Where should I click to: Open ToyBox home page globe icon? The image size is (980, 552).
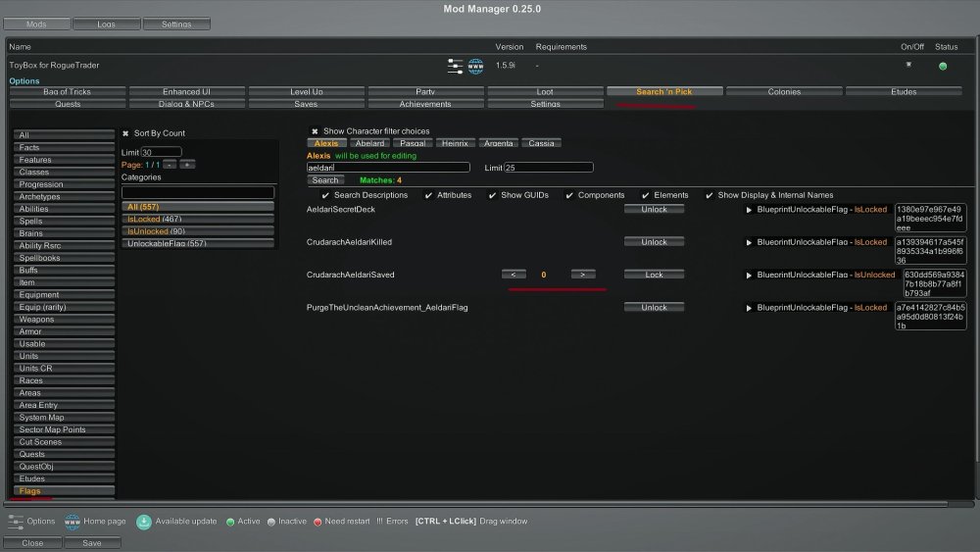pyautogui.click(x=476, y=66)
